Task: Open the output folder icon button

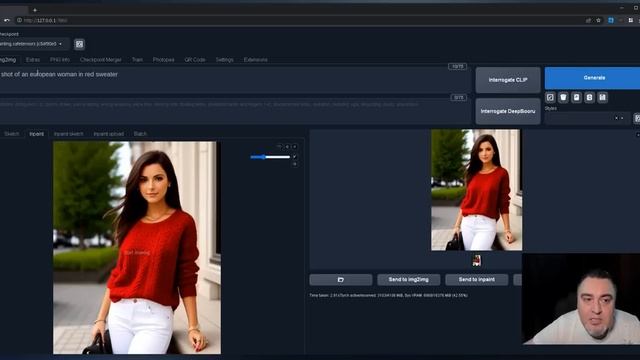Action: point(340,280)
